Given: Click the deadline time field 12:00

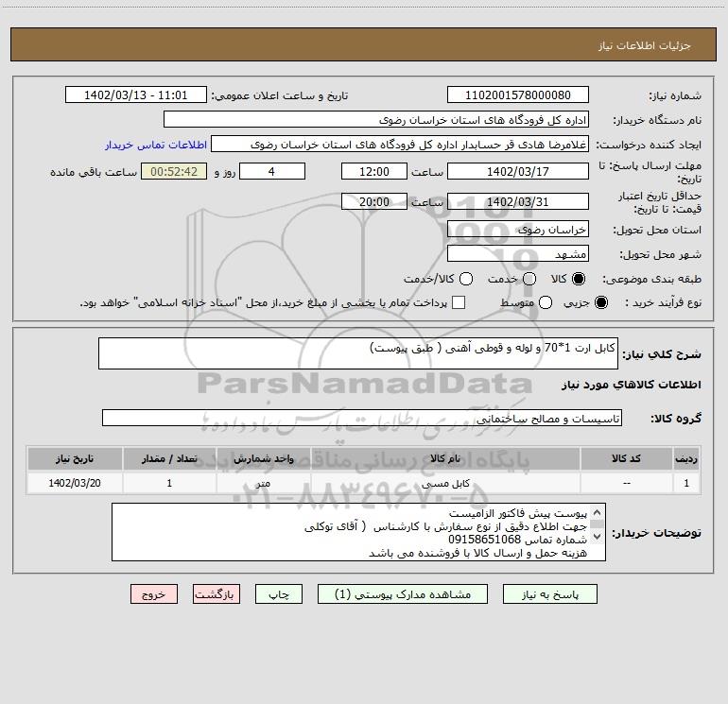Looking at the screenshot, I should [x=374, y=171].
